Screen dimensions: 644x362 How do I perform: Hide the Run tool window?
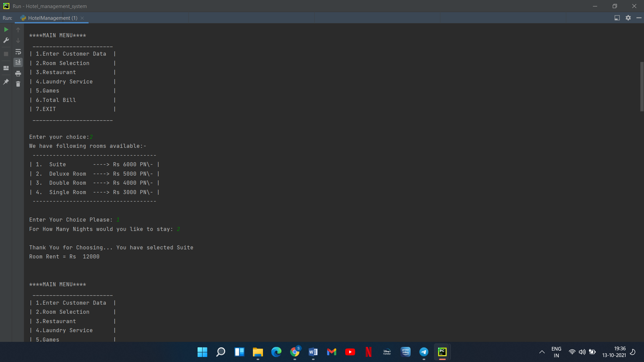pos(639,18)
